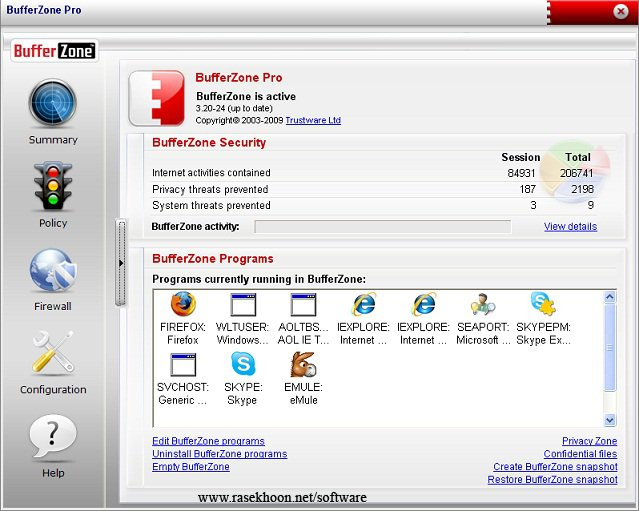Open the Policy traffic light icon
The width and height of the screenshot is (639, 511).
[x=53, y=186]
